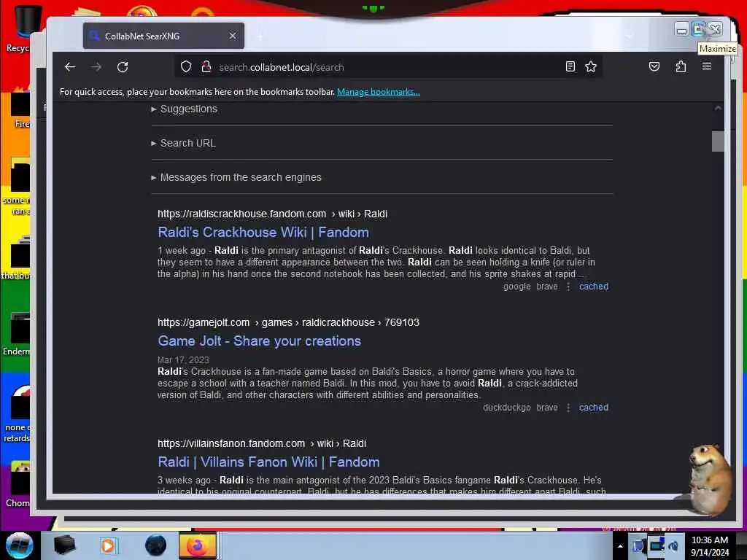Open the Firefox hamburger application menu
Image resolution: width=747 pixels, height=560 pixels.
click(706, 66)
